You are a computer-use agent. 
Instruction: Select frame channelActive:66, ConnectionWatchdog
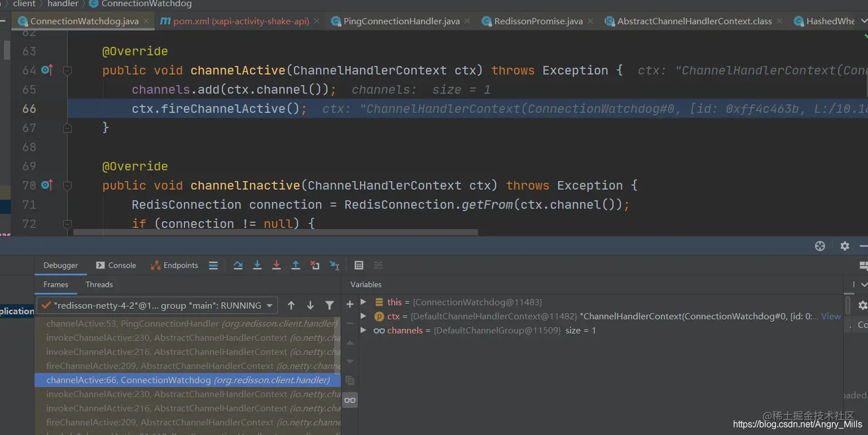pyautogui.click(x=188, y=380)
